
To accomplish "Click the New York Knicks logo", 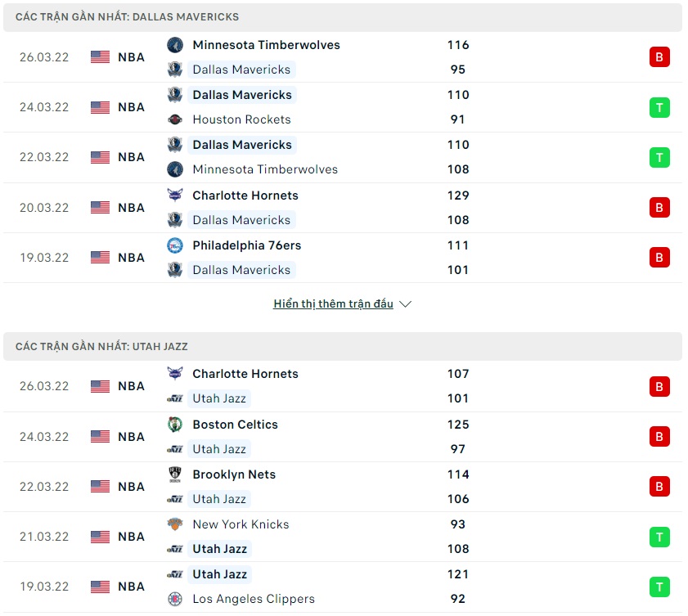I will pos(175,524).
